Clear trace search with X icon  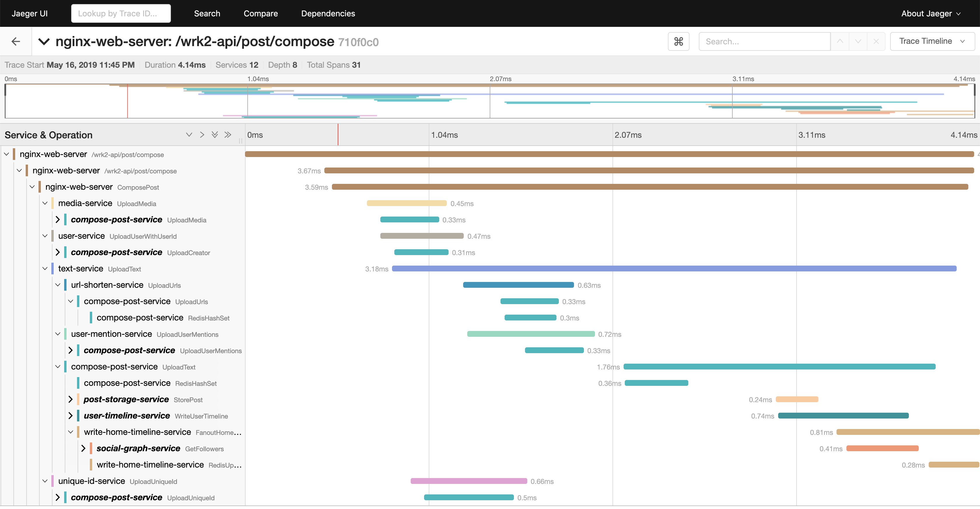pos(876,41)
